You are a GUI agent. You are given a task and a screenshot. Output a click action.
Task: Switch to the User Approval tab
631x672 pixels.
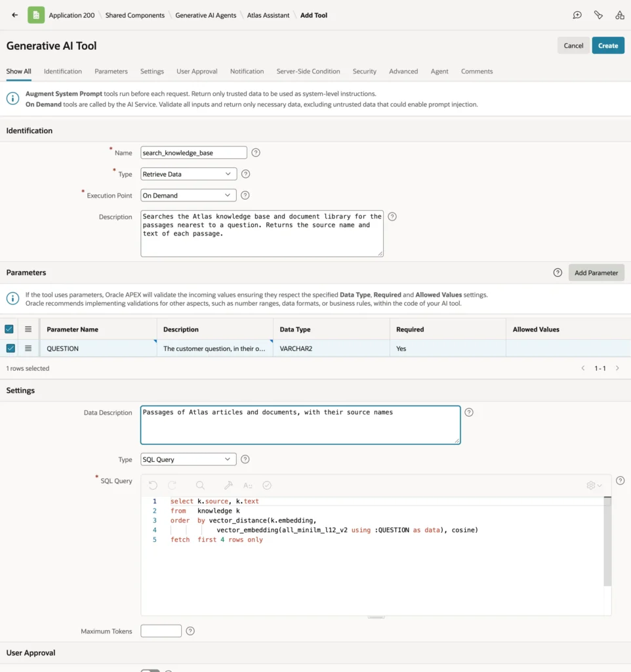pyautogui.click(x=197, y=71)
